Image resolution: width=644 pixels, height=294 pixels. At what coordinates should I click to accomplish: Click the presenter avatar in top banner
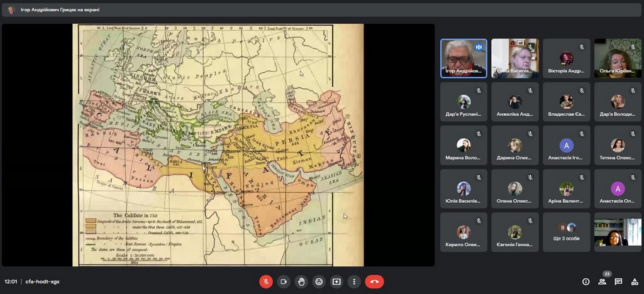[x=11, y=10]
